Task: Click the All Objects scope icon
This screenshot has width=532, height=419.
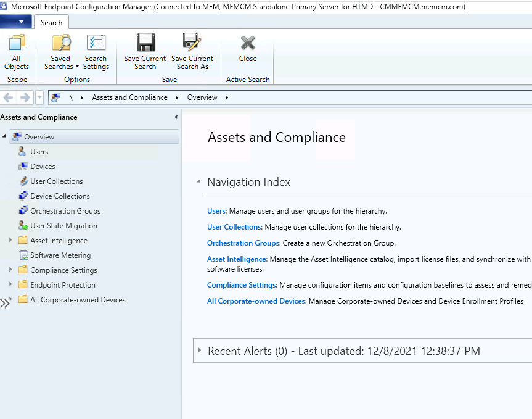Action: (17, 43)
